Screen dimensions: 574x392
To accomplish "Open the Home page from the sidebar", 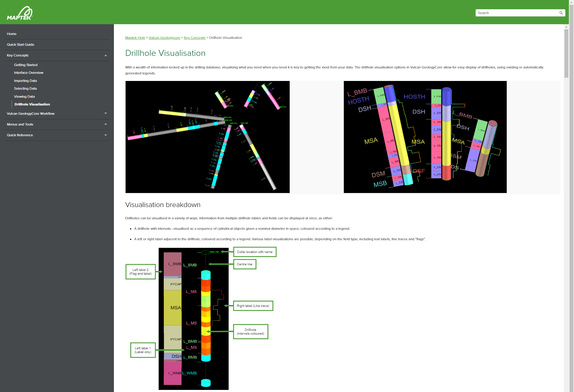I will point(11,34).
